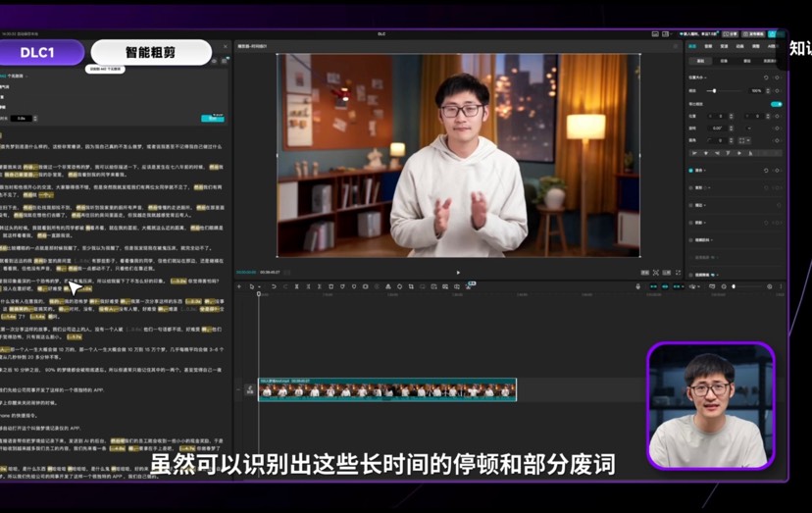Open the layout dropdown arrow in the title bar

click(x=671, y=34)
